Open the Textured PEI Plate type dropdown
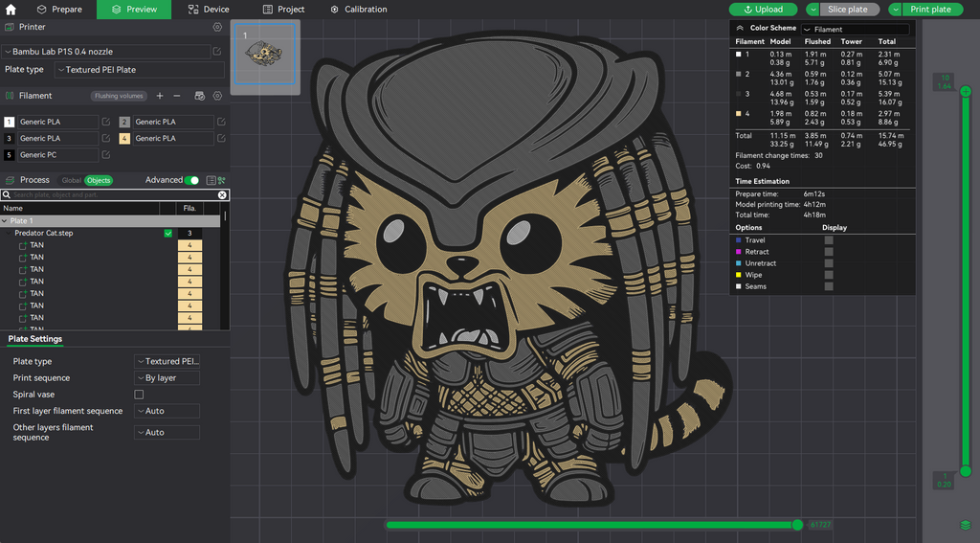Image resolution: width=980 pixels, height=543 pixels. pos(140,70)
